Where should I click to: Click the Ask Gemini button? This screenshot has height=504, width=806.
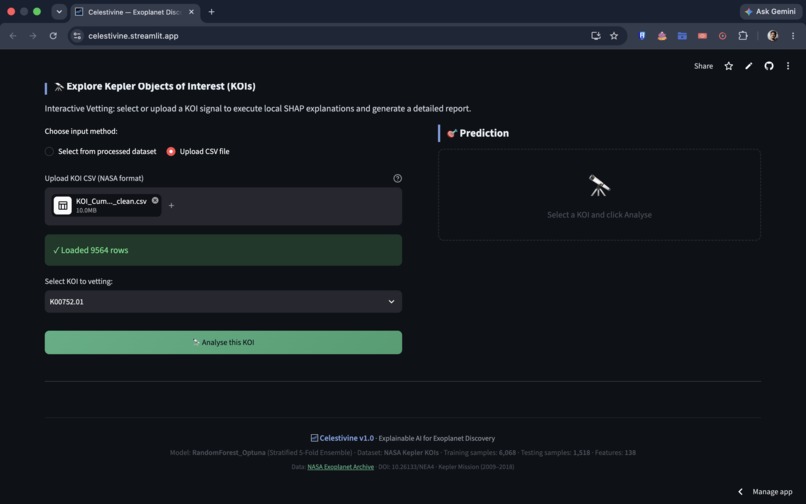click(770, 11)
